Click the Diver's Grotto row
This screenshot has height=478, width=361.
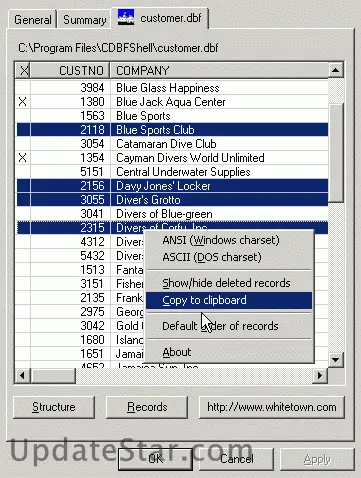click(172, 200)
